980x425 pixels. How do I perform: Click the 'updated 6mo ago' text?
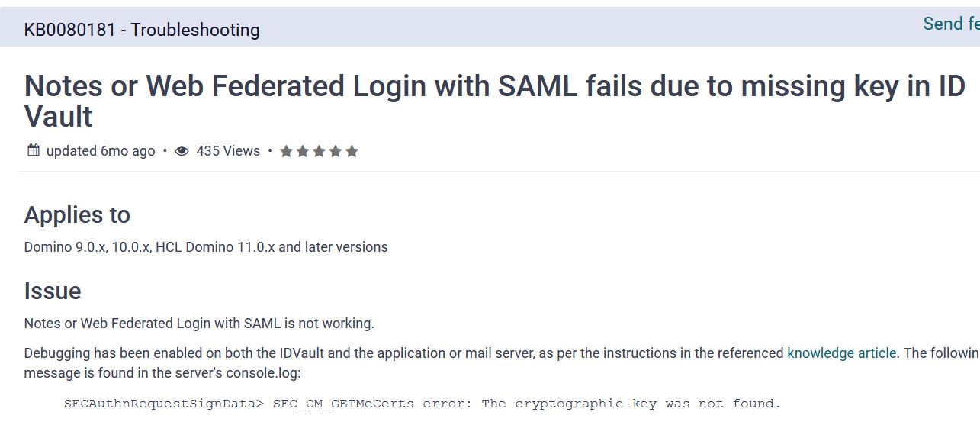coord(101,151)
